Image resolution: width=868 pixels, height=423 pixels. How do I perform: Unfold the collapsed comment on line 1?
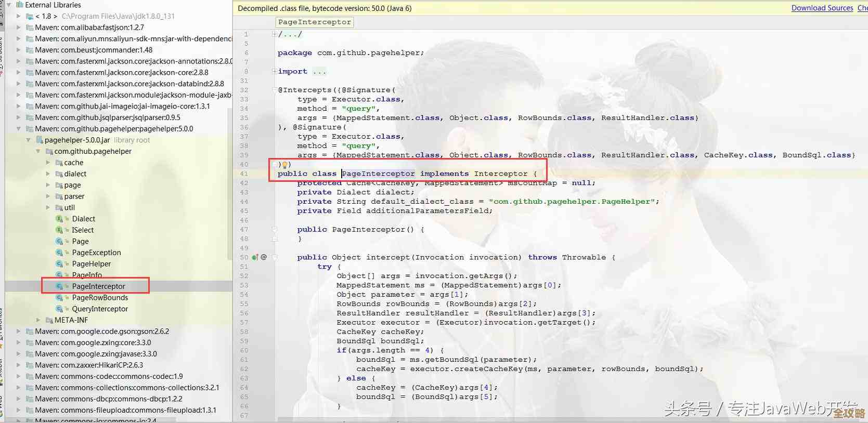pyautogui.click(x=274, y=34)
